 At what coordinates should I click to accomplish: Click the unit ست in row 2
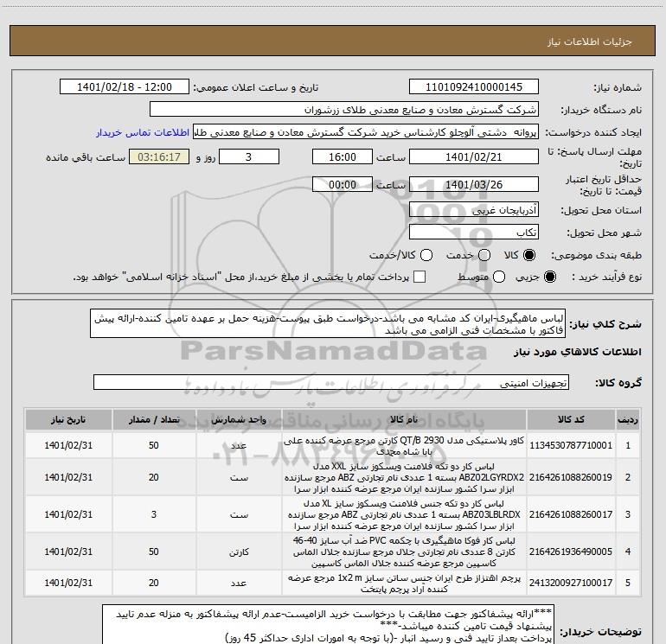239,477
